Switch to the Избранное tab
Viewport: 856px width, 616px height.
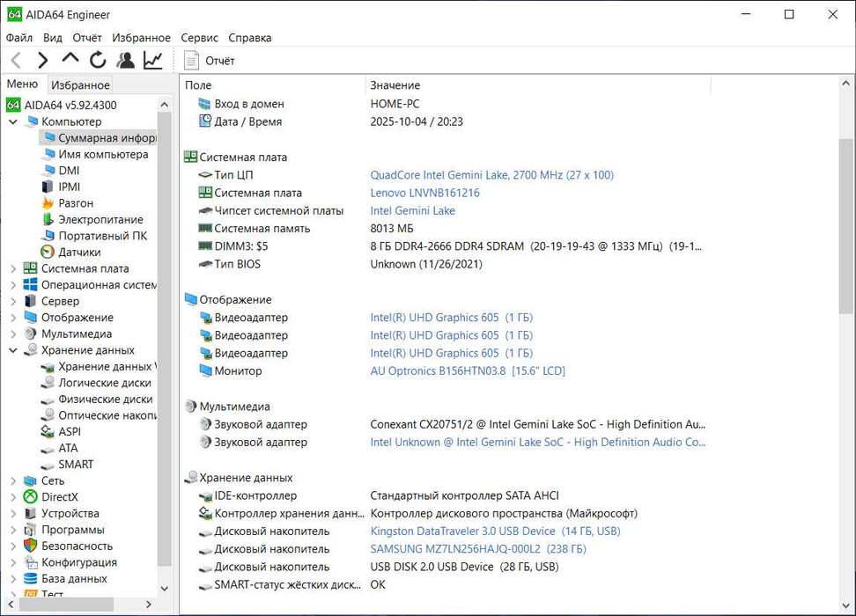[x=80, y=85]
